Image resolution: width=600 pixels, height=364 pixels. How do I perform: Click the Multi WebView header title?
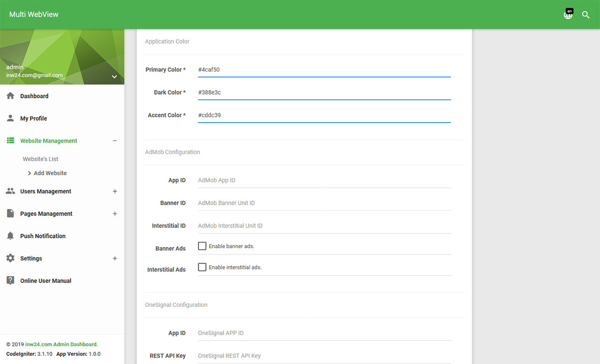tap(34, 15)
